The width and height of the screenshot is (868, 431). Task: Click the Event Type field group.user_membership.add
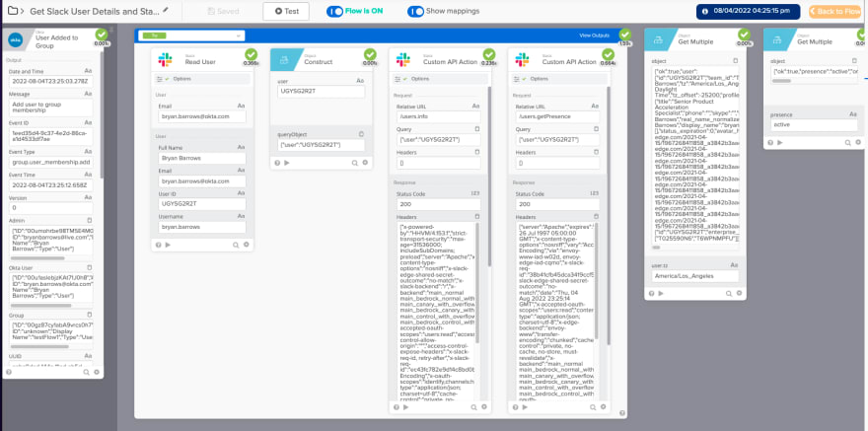pyautogui.click(x=51, y=162)
